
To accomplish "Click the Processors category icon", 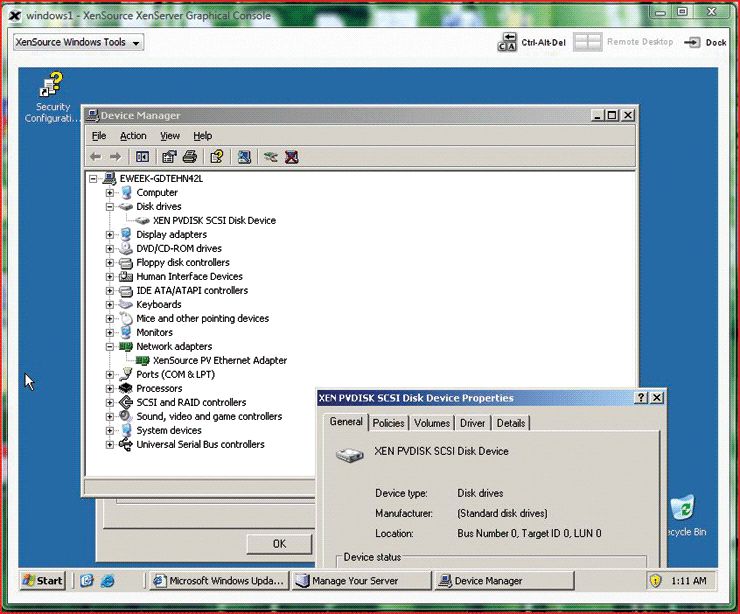I will pyautogui.click(x=126, y=388).
